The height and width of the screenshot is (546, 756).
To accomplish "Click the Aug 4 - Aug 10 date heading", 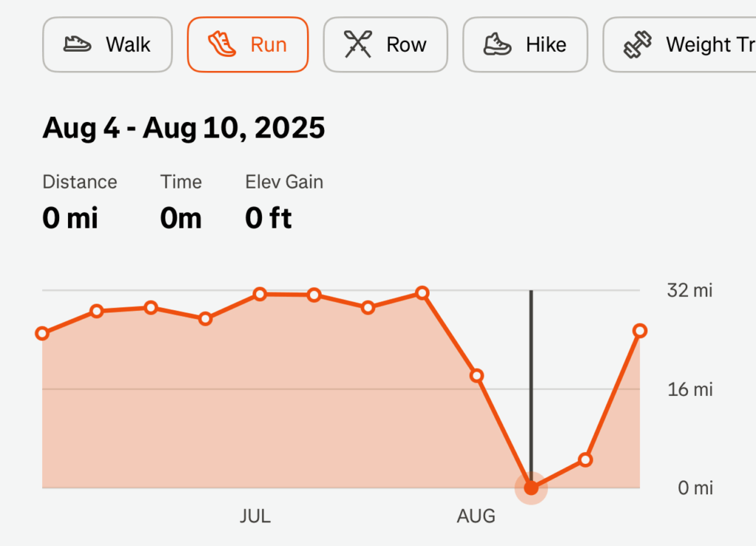I will click(x=184, y=128).
